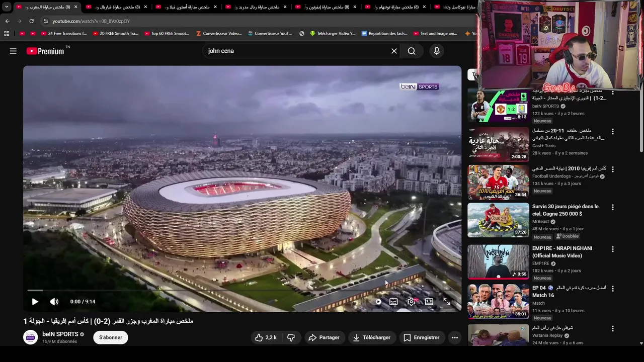Close the المغرب match tab
Image resolution: width=644 pixels, height=362 pixels.
(76, 7)
